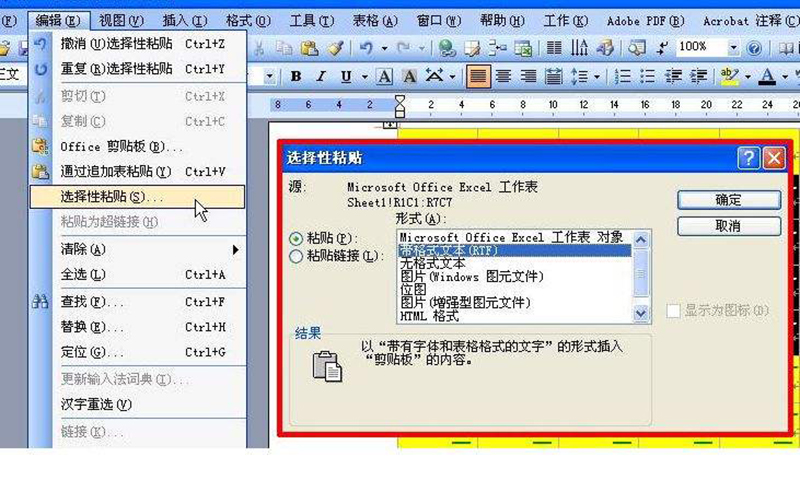
Task: Click the dialog help question button
Action: click(748, 158)
